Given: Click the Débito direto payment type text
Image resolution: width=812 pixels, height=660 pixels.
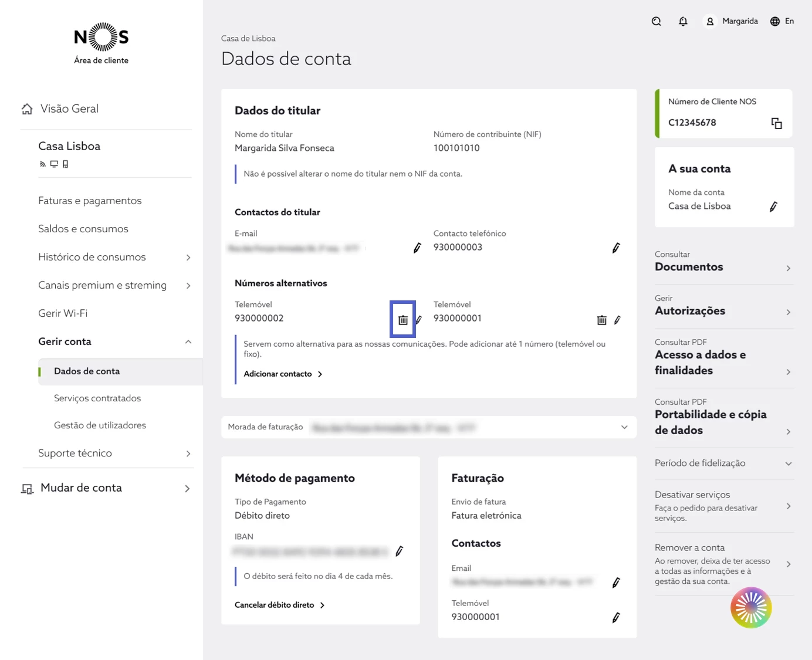Looking at the screenshot, I should click(x=262, y=516).
